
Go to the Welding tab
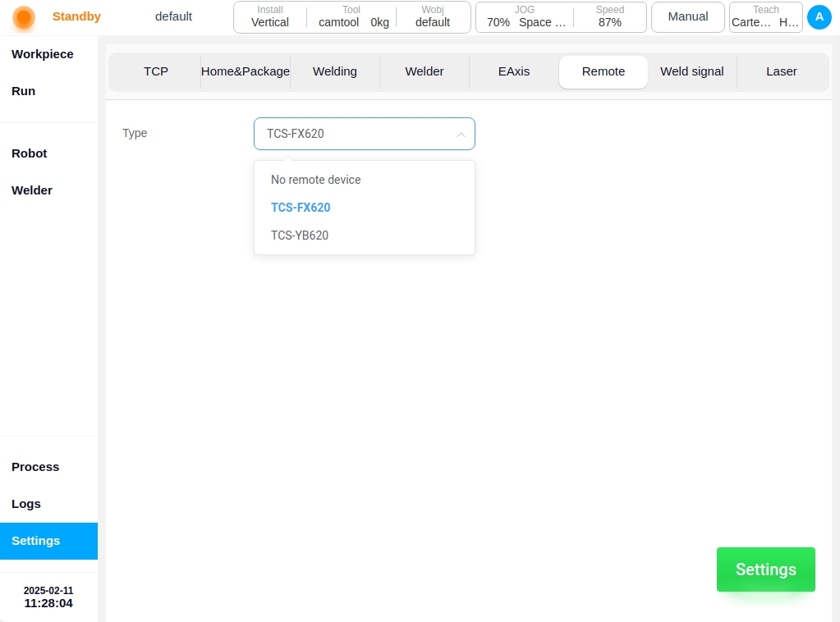[335, 71]
